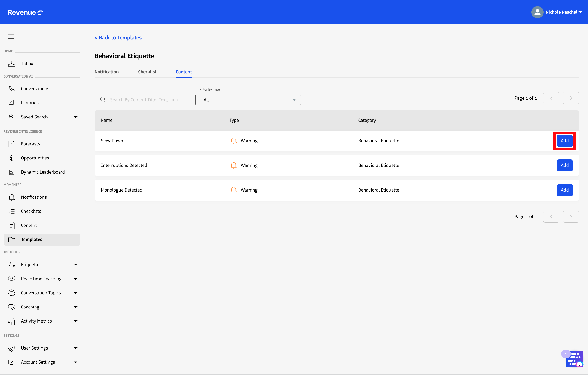The width and height of the screenshot is (588, 375).
Task: Click bottom next page arrow button
Action: point(571,217)
